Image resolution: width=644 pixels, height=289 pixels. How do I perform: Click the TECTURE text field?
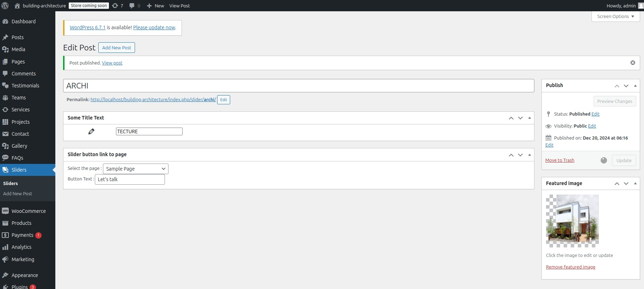pos(149,131)
